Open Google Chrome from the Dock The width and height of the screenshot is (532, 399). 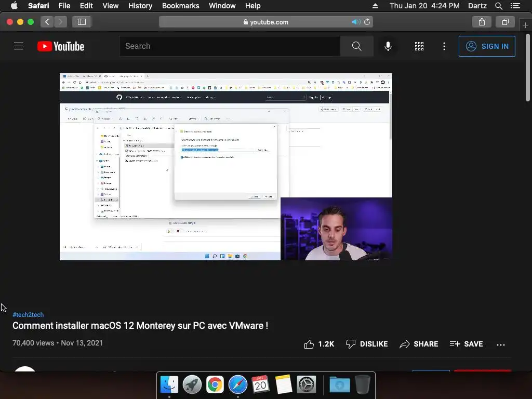[x=215, y=384]
